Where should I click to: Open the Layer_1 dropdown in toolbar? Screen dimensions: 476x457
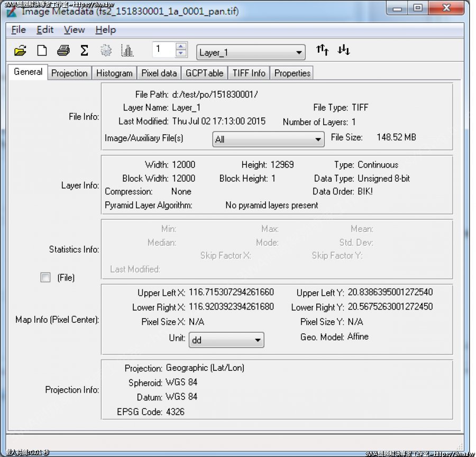tap(251, 52)
